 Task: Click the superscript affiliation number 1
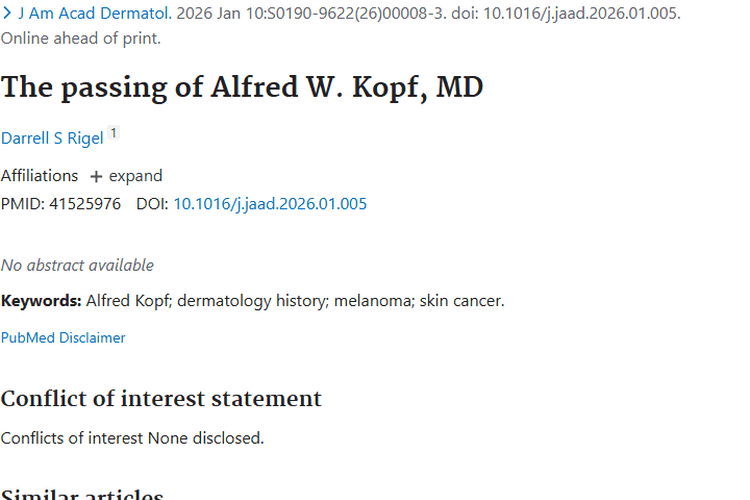114,133
